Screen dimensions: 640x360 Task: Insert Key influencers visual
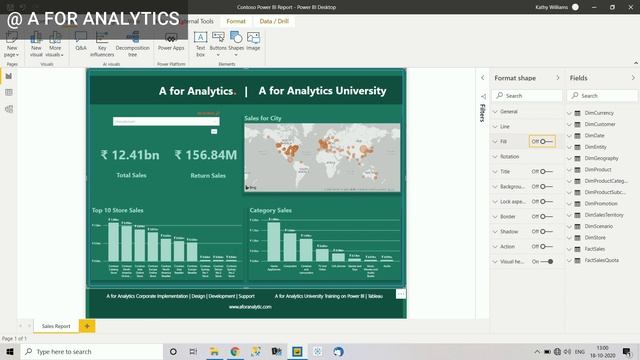tap(102, 44)
